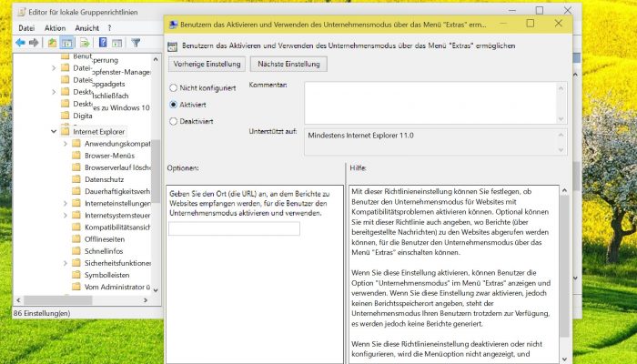This screenshot has height=364, width=637.
Task: Expand the first Deskt folder tree node
Action: pyautogui.click(x=54, y=92)
